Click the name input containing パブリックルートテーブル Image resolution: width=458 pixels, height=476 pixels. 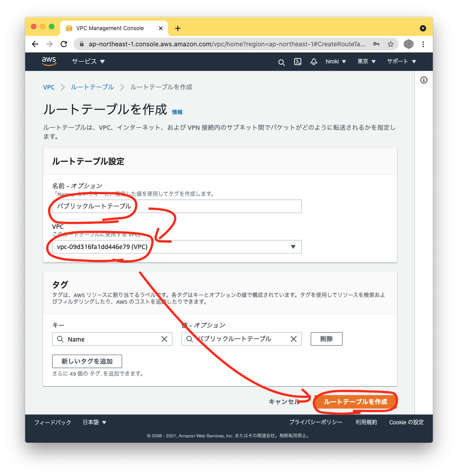(x=175, y=206)
